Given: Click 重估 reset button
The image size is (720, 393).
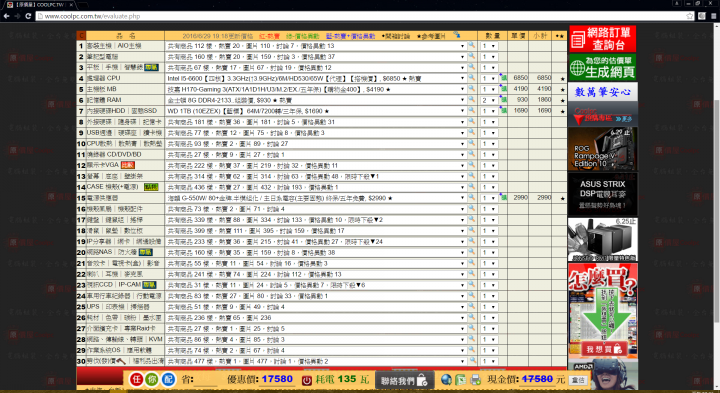Looking at the screenshot, I should tap(578, 380).
